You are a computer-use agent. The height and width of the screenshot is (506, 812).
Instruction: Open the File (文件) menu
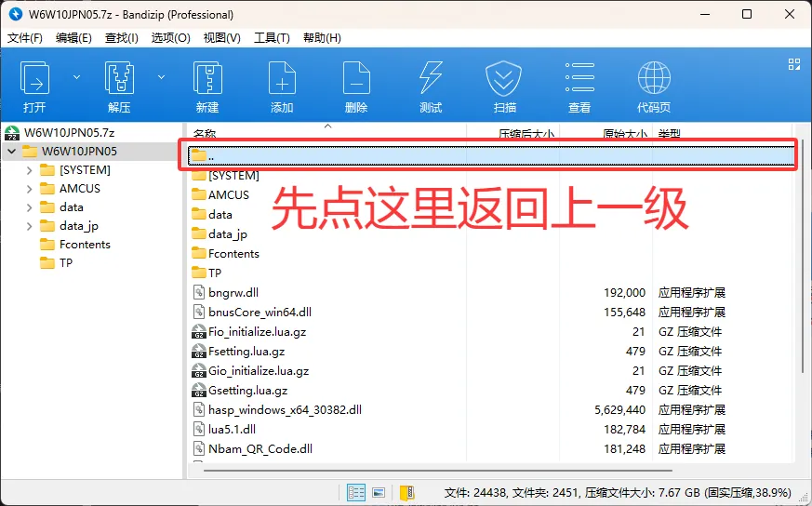tap(25, 38)
